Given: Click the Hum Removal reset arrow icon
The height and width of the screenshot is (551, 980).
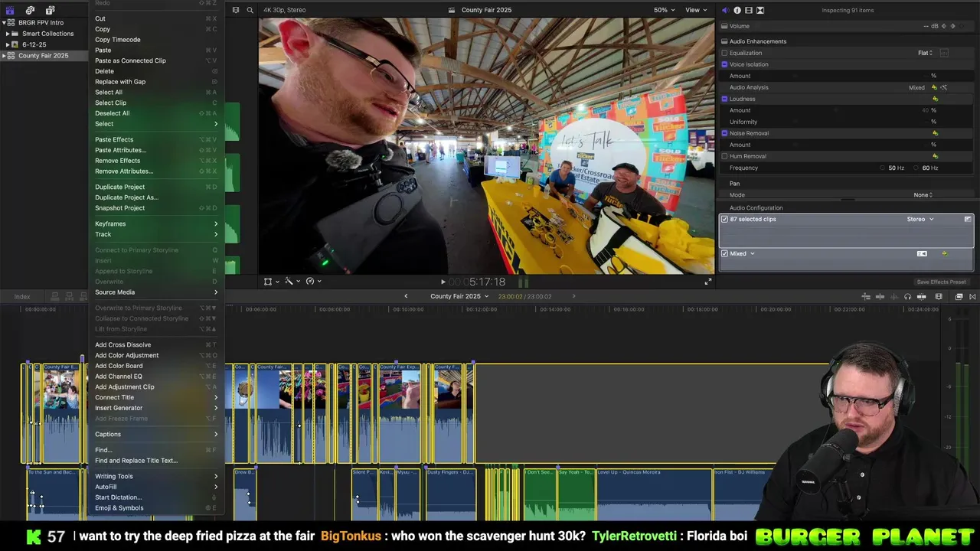Looking at the screenshot, I should tap(935, 156).
